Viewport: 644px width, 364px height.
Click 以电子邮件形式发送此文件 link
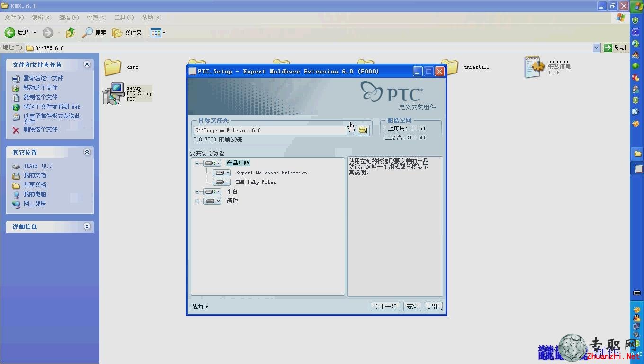pos(52,118)
